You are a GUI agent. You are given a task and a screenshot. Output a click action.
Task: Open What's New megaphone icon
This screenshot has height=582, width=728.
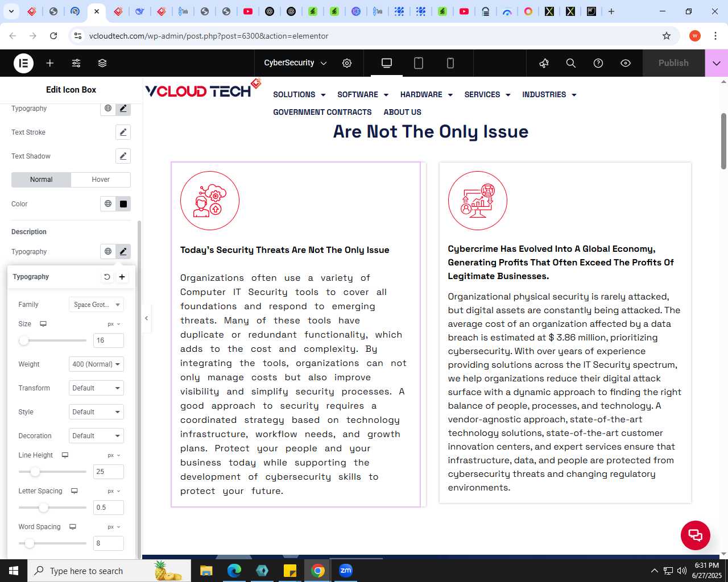544,63
